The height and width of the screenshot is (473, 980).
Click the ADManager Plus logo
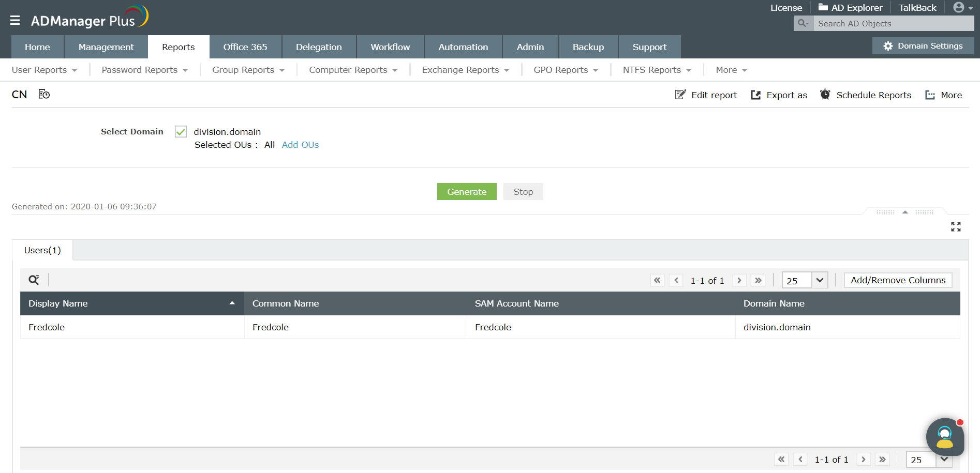click(x=90, y=17)
